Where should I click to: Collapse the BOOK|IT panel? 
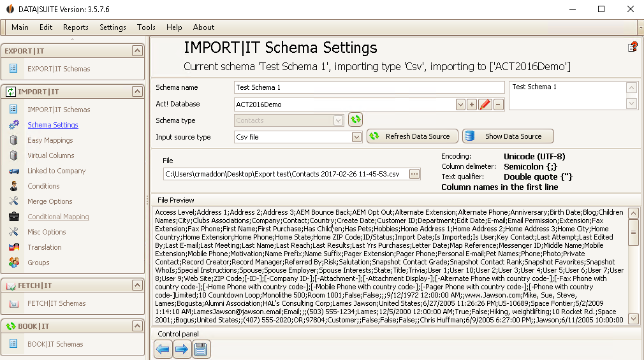coord(137,326)
